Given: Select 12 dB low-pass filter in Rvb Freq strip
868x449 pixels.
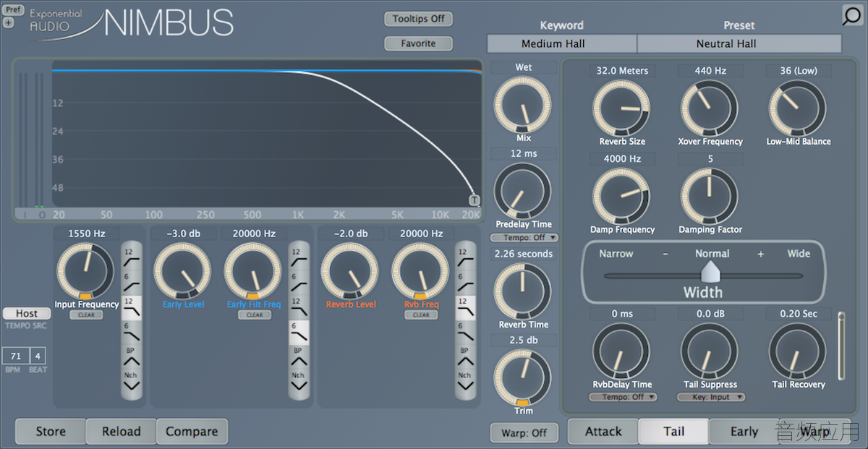Looking at the screenshot, I should click(x=465, y=307).
